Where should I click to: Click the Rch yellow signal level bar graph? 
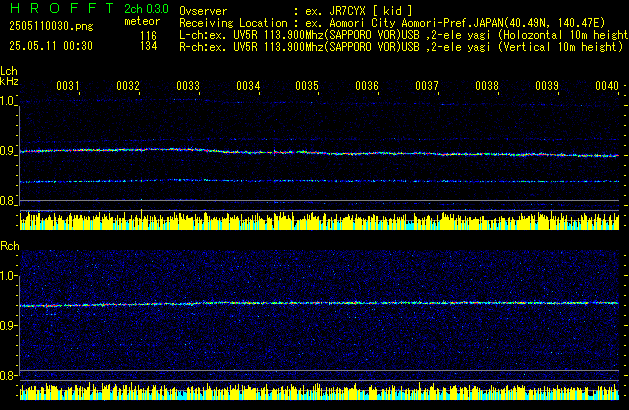(x=319, y=391)
